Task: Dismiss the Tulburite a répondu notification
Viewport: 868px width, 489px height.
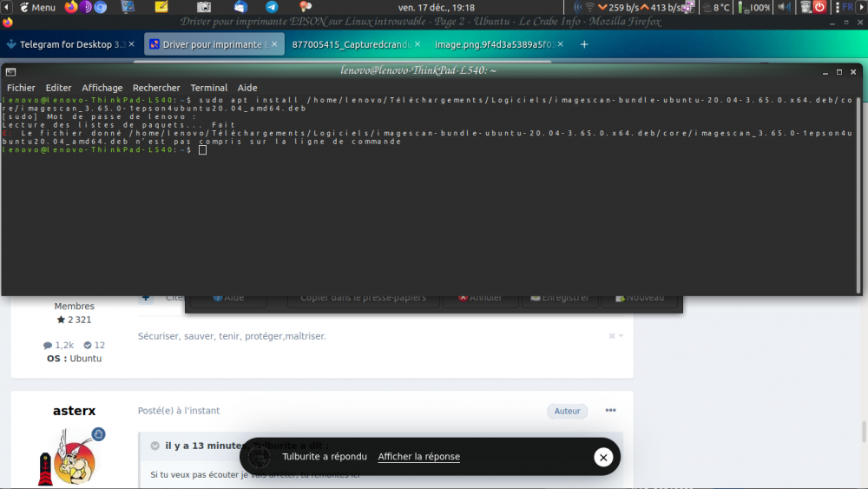Action: pyautogui.click(x=603, y=458)
